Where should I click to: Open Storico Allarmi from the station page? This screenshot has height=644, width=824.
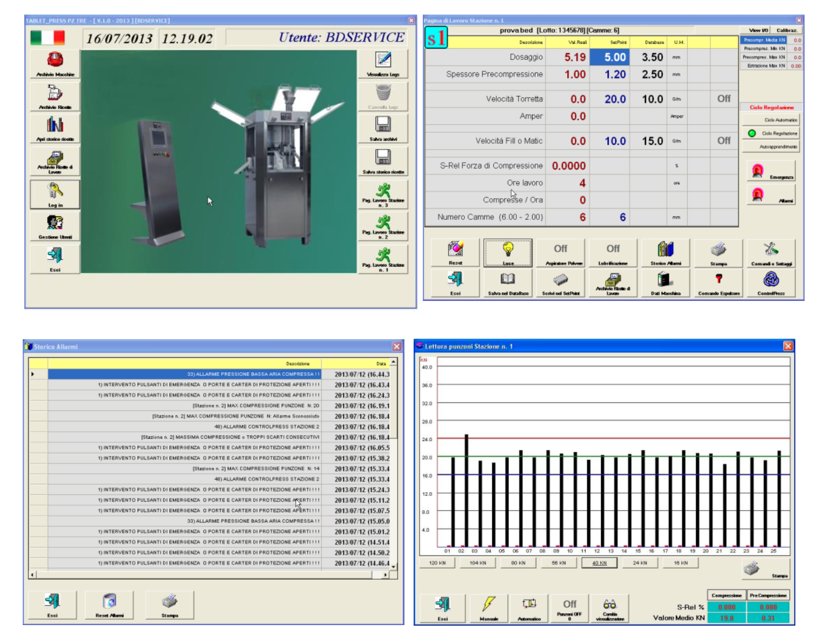666,253
